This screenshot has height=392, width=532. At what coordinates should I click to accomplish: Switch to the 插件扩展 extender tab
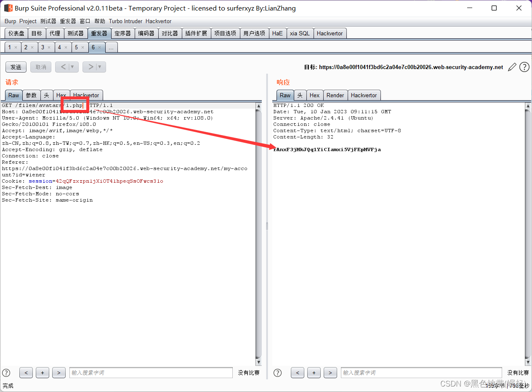point(196,33)
